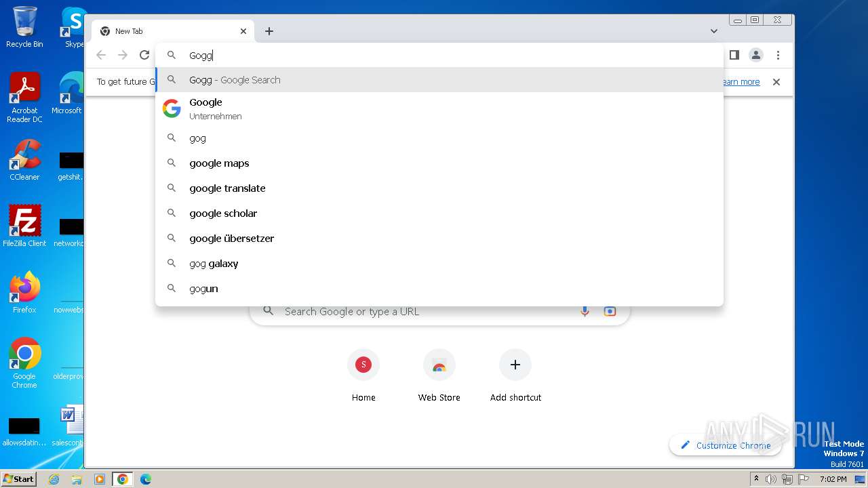Screen dimensions: 868x488
Task: Select the Google Unternehmen suggestion
Action: [439, 108]
